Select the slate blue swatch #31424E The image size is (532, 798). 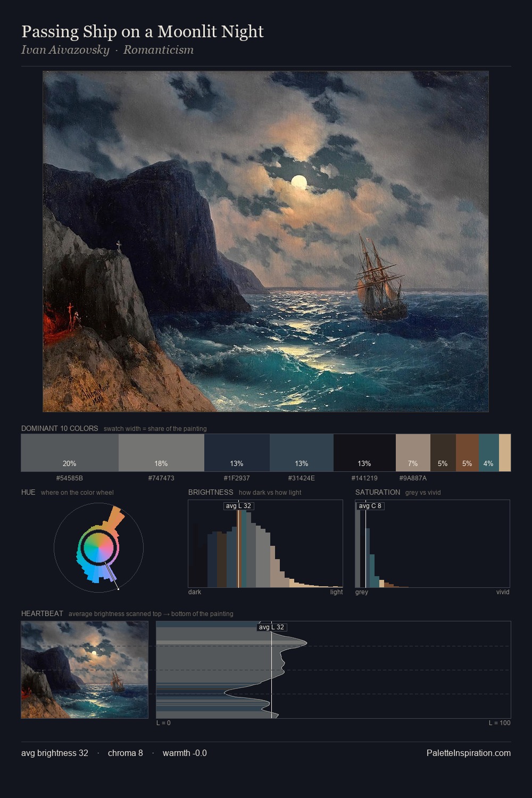302,453
